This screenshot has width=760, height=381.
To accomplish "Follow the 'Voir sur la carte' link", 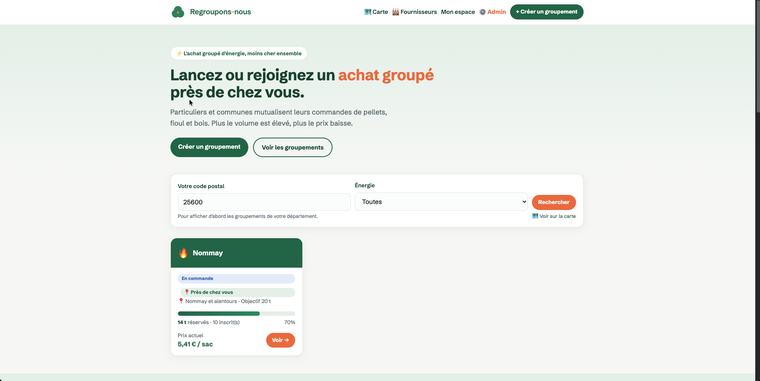I will point(554,216).
